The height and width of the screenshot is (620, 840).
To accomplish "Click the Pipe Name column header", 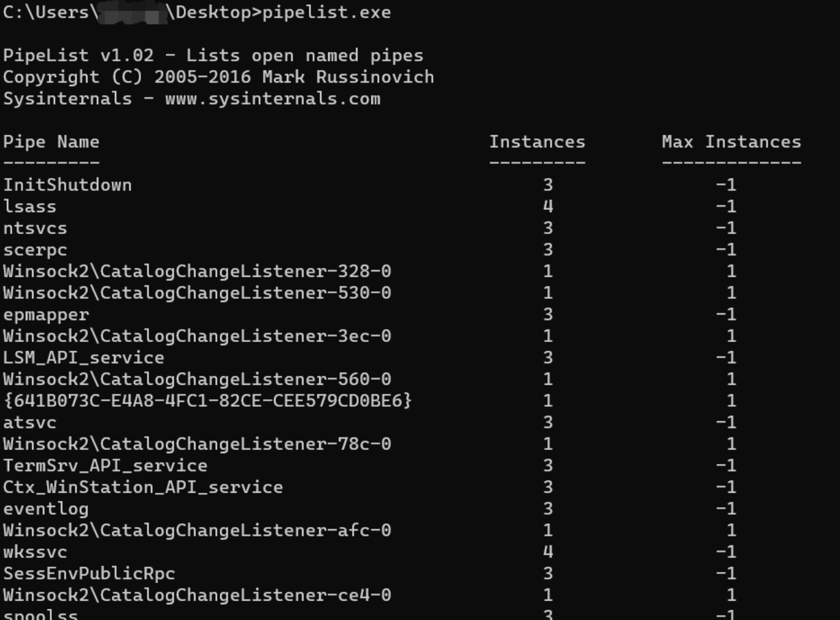I will click(x=51, y=142).
